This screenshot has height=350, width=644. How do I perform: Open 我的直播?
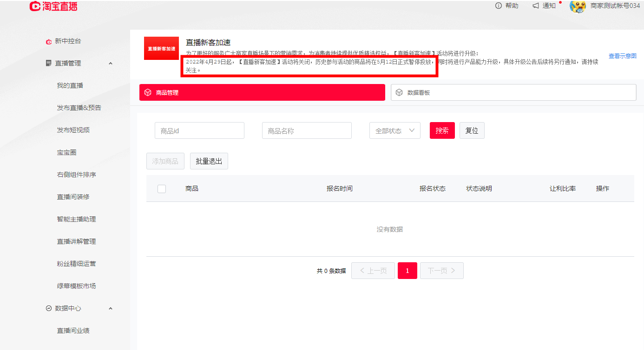click(70, 85)
